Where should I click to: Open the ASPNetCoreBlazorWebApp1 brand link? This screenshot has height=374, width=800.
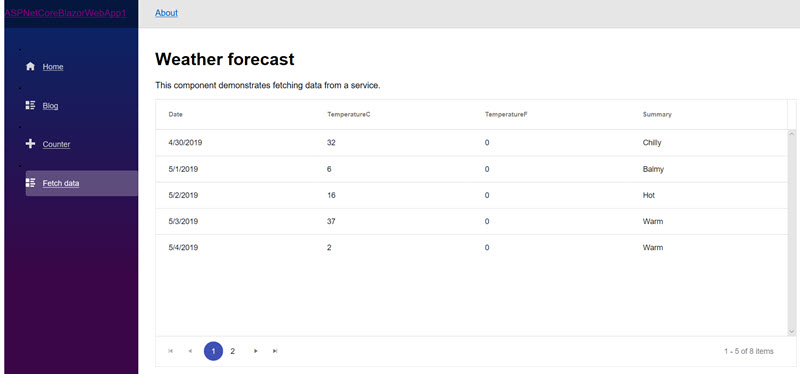point(65,13)
